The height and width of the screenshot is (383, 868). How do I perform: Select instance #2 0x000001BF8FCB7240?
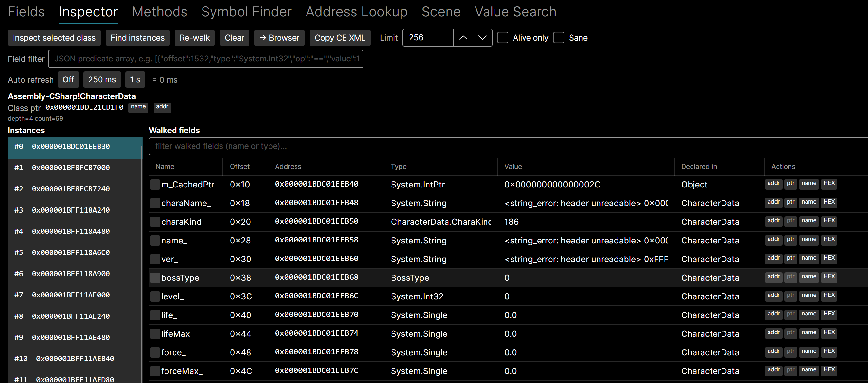click(74, 189)
